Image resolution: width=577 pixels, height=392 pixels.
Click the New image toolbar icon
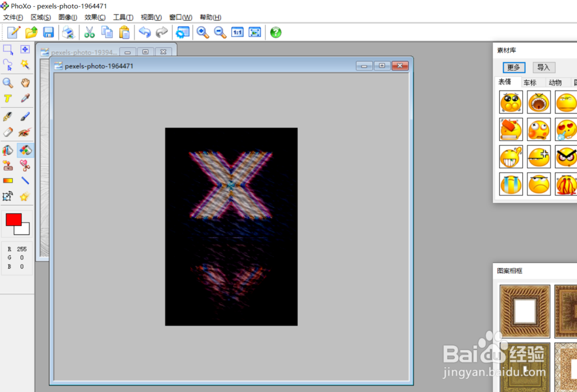14,32
